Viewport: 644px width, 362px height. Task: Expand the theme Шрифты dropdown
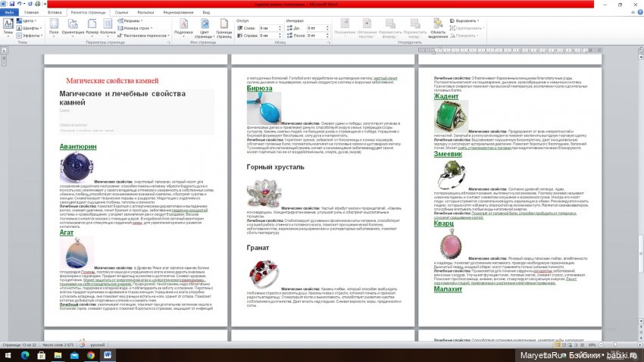point(30,27)
